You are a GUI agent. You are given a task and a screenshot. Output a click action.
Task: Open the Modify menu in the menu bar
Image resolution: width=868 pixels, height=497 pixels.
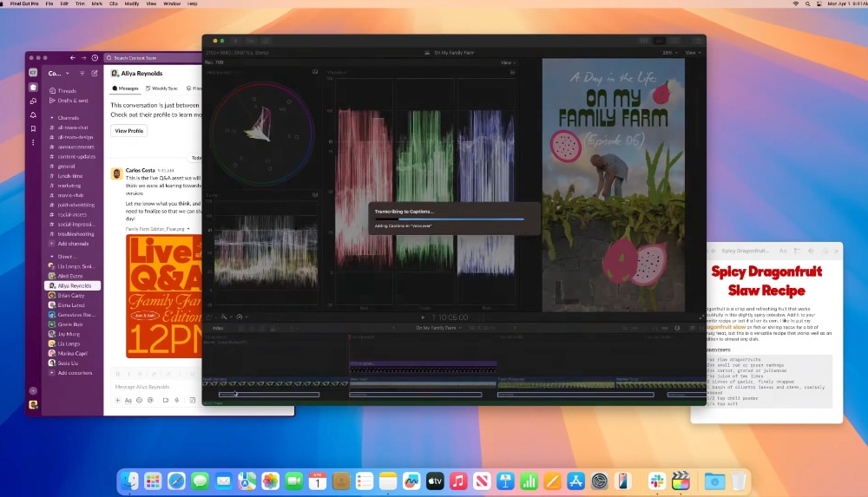tap(132, 3)
